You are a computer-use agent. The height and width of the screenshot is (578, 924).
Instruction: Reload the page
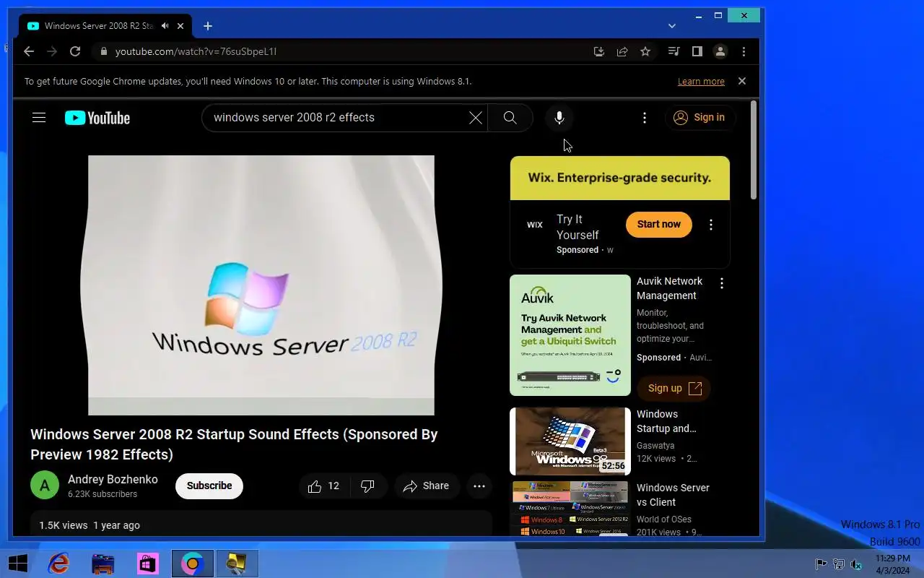(75, 51)
